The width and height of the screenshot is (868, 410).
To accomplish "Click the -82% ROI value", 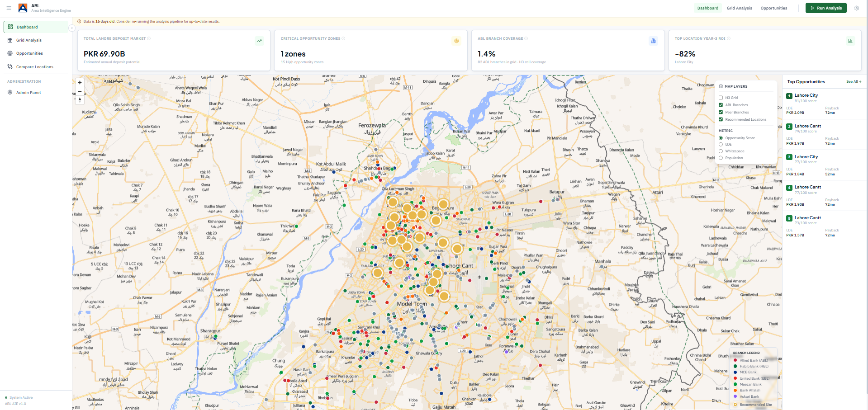I will (685, 54).
